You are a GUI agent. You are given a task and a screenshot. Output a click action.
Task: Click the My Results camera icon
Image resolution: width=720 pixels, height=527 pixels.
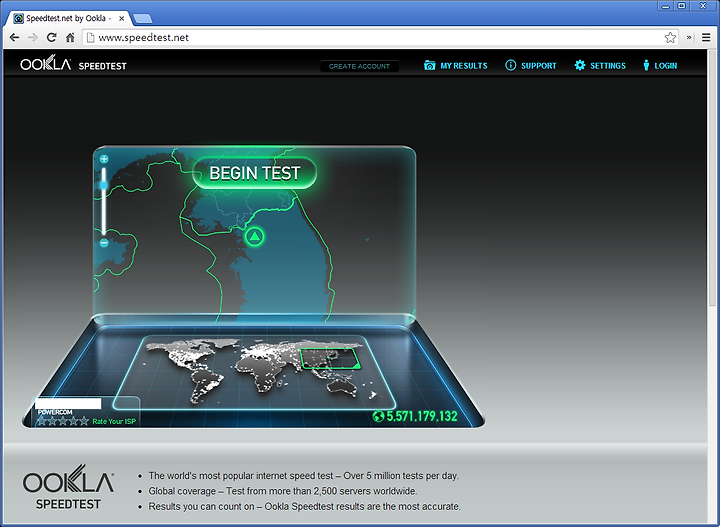pyautogui.click(x=429, y=65)
